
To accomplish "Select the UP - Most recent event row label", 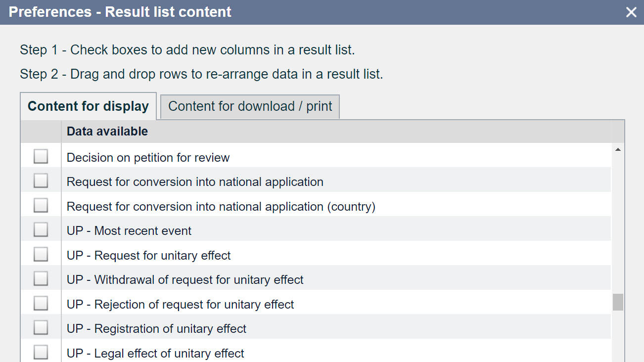I will click(129, 231).
